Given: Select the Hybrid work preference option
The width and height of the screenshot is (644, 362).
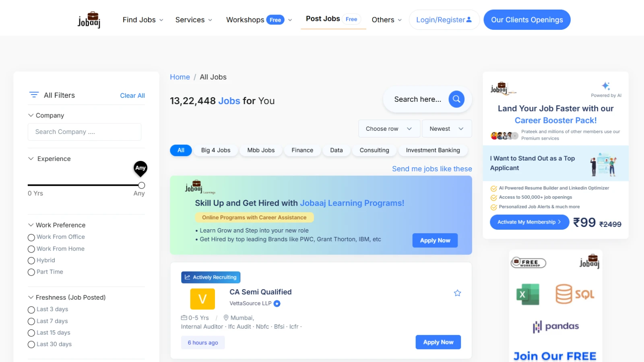Looking at the screenshot, I should [31, 261].
